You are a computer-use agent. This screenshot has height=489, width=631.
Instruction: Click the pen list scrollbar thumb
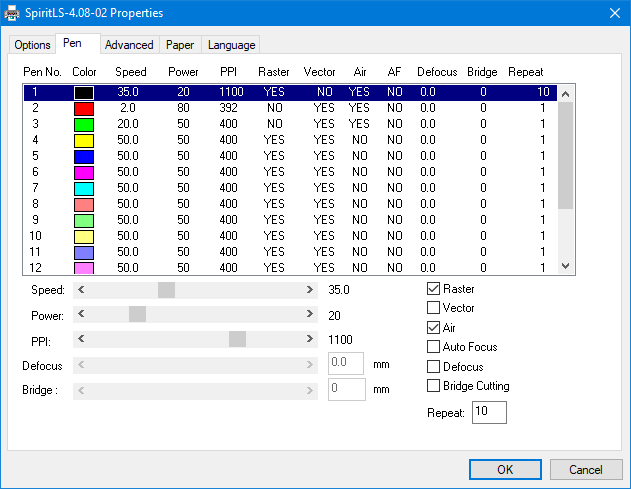565,155
